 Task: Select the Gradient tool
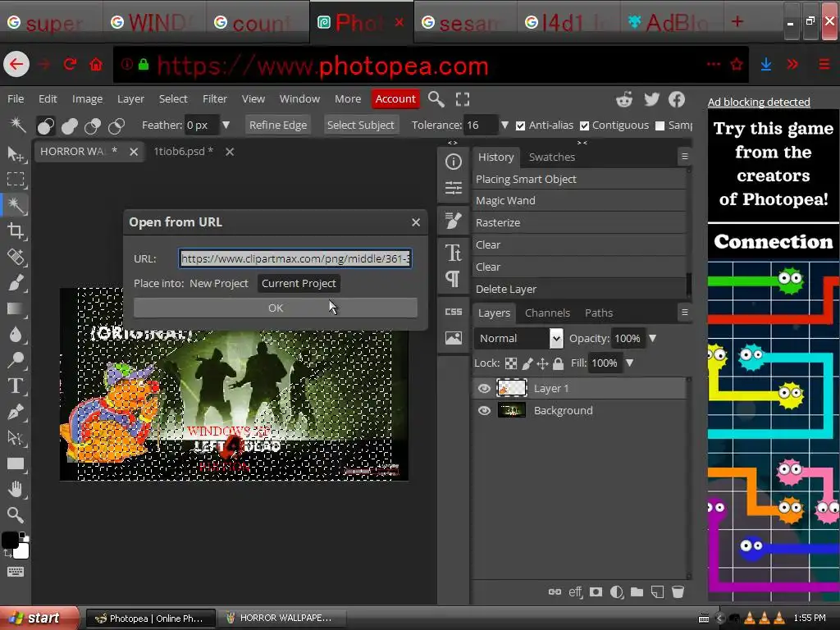16,308
